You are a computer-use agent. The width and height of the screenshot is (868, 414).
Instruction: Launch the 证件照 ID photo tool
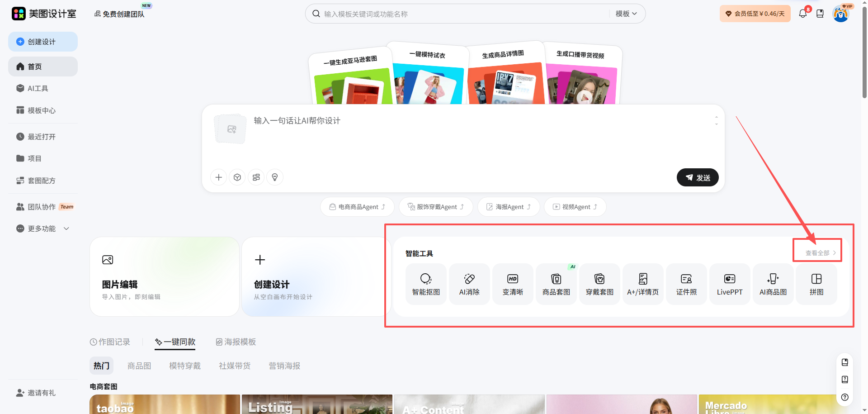click(686, 284)
